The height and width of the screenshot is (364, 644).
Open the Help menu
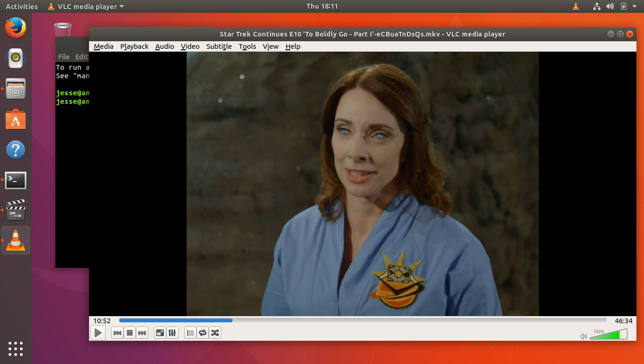(293, 46)
